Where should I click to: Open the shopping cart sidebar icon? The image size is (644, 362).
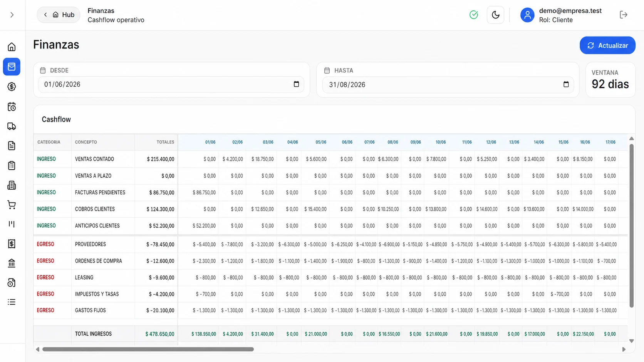[x=12, y=205]
